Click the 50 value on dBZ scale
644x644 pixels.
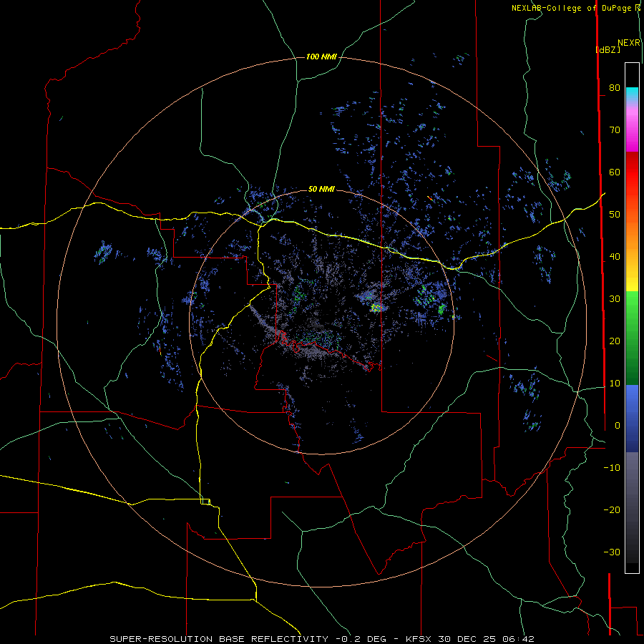(x=615, y=215)
